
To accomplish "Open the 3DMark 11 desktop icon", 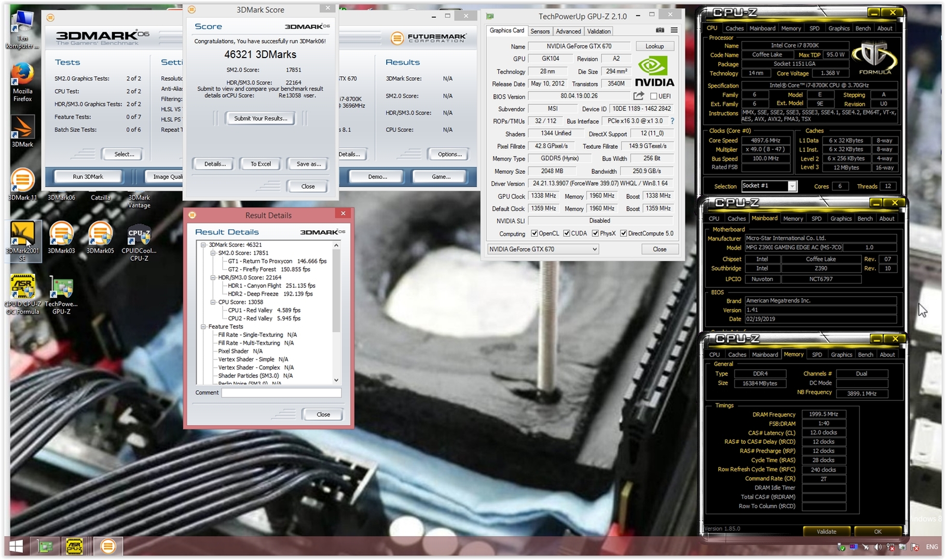I will tap(22, 185).
